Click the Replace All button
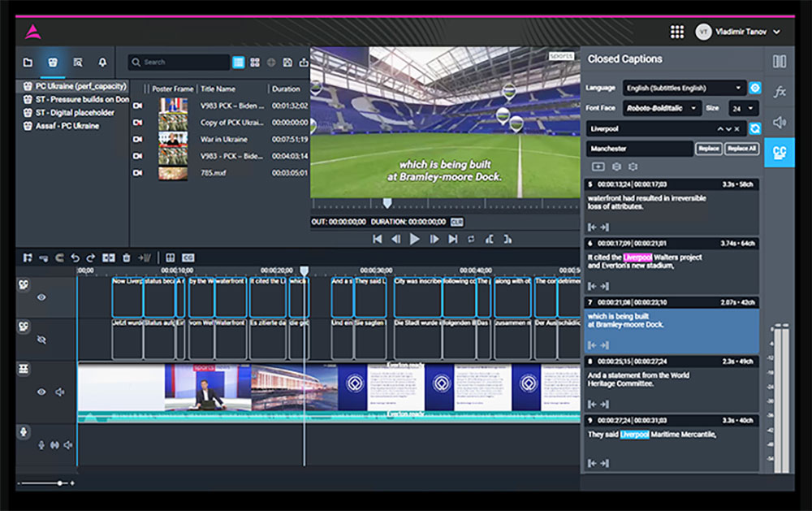Viewport: 812px width, 511px height. pyautogui.click(x=741, y=149)
